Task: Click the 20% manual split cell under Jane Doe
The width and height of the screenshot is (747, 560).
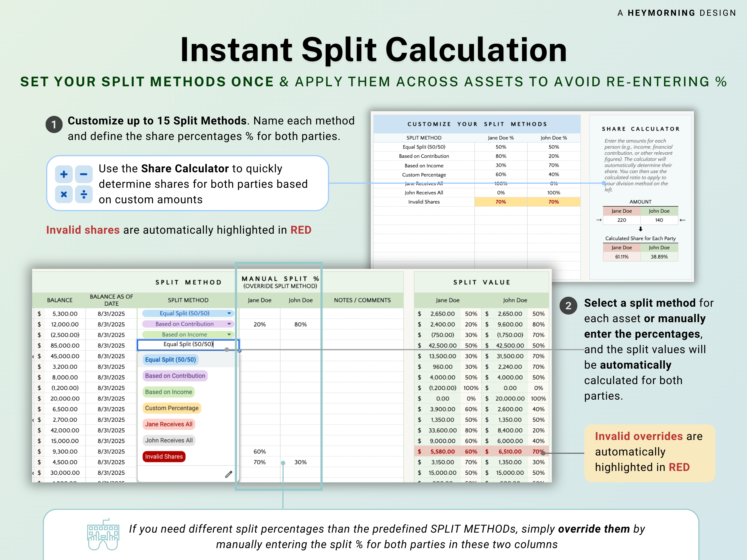Action: coord(259,324)
